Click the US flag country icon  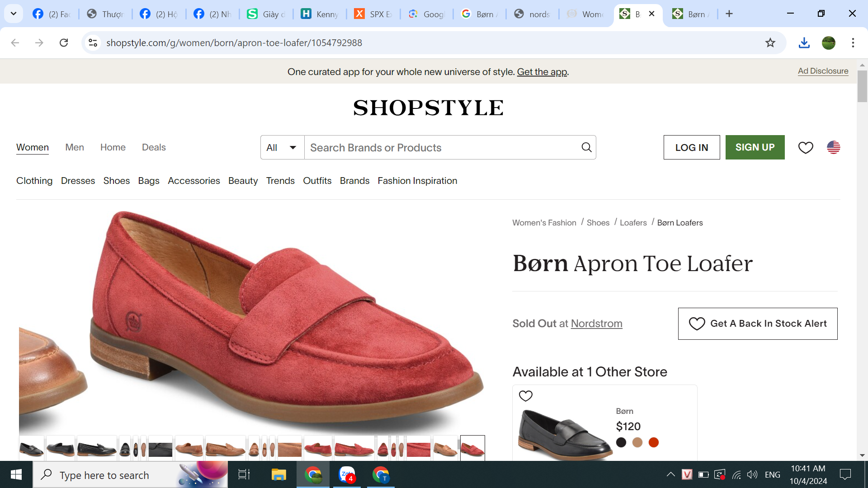pos(833,147)
